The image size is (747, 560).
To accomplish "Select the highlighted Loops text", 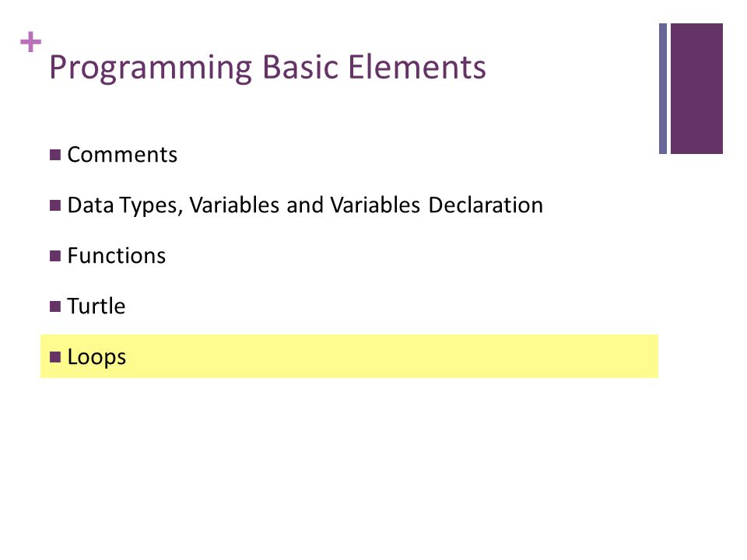I will click(x=96, y=357).
